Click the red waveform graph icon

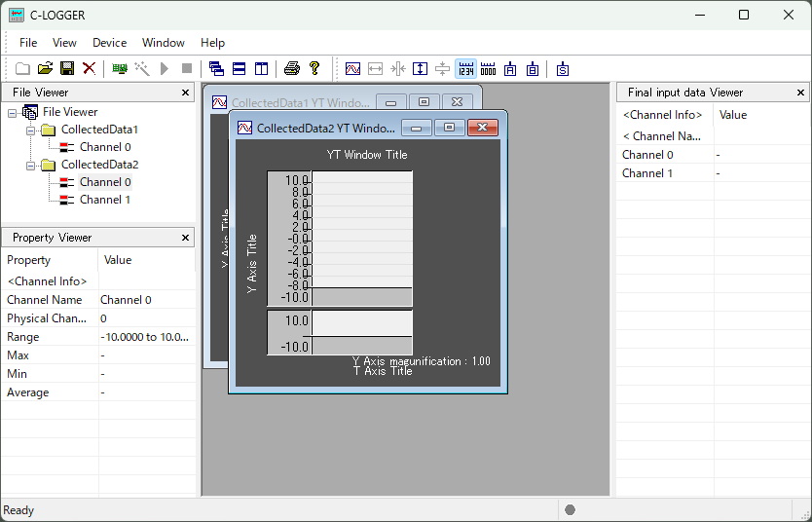(x=352, y=68)
